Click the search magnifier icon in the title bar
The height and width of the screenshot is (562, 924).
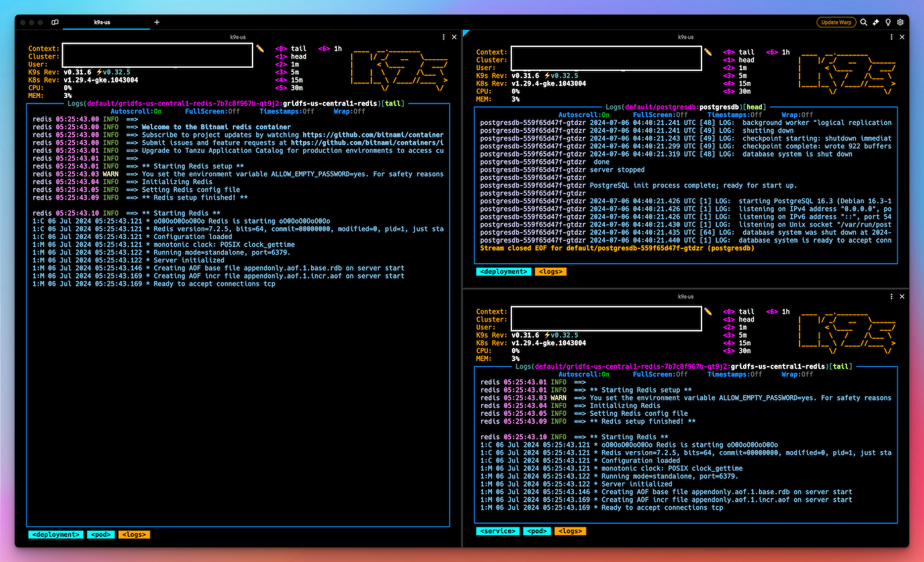(x=864, y=22)
